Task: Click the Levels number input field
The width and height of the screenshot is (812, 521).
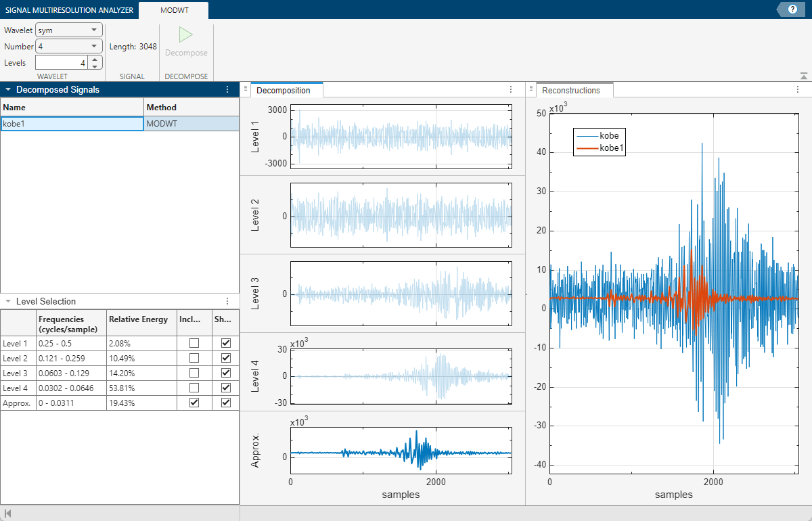Action: (x=61, y=63)
